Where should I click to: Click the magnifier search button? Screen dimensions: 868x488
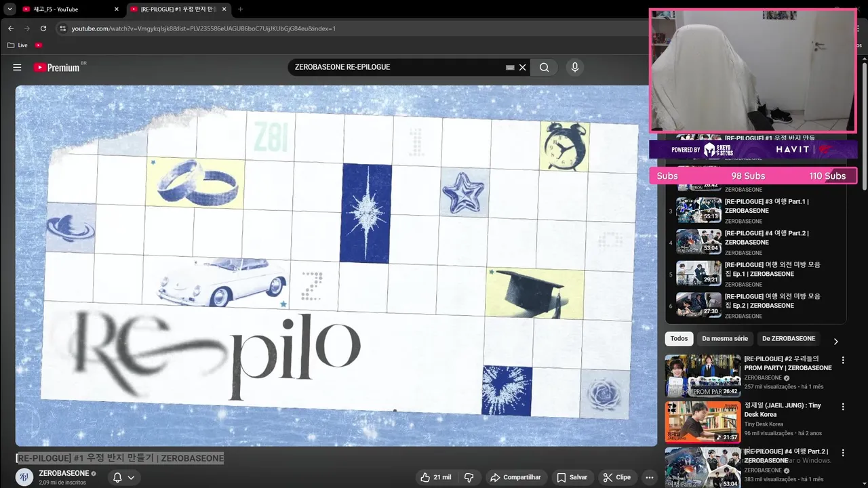point(545,68)
